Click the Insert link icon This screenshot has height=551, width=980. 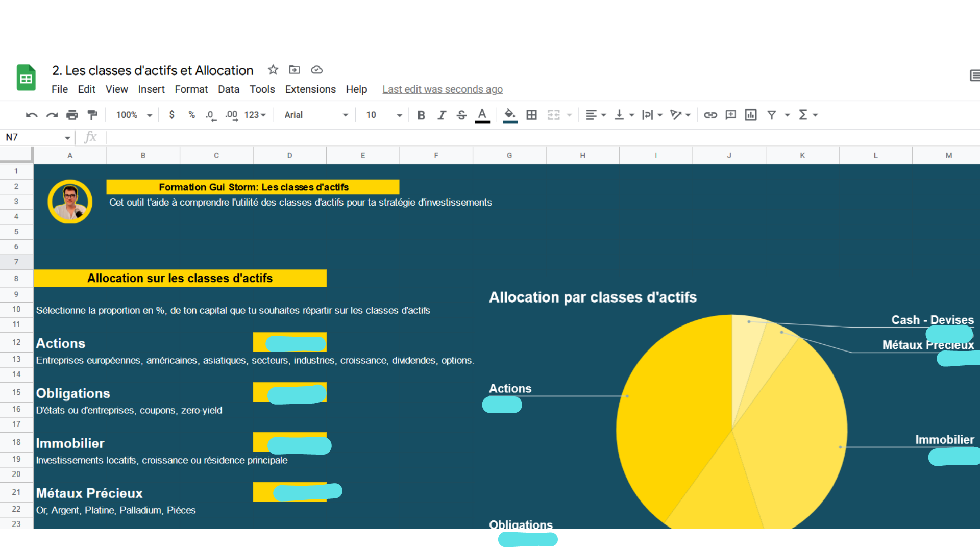[x=710, y=115]
